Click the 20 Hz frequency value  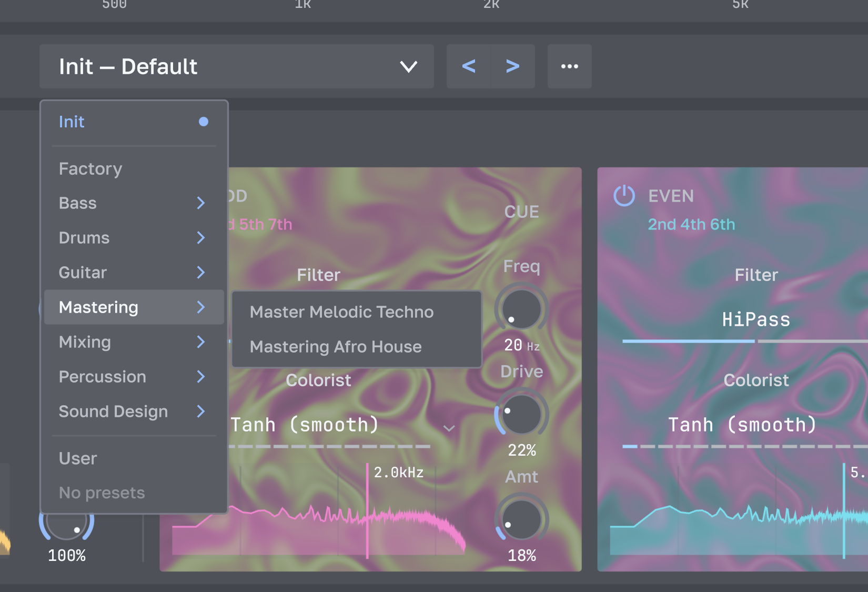point(522,345)
